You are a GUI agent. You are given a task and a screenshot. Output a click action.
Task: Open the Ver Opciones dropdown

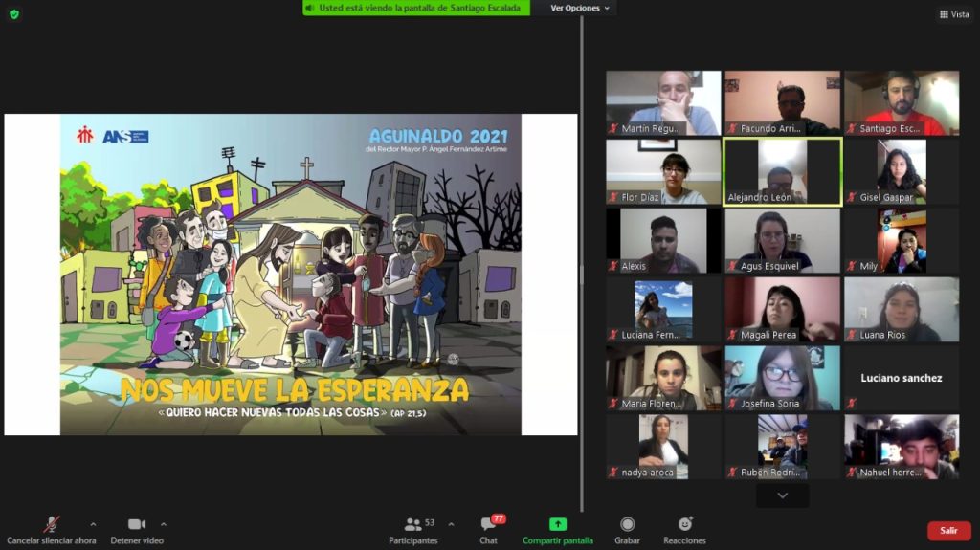click(579, 8)
